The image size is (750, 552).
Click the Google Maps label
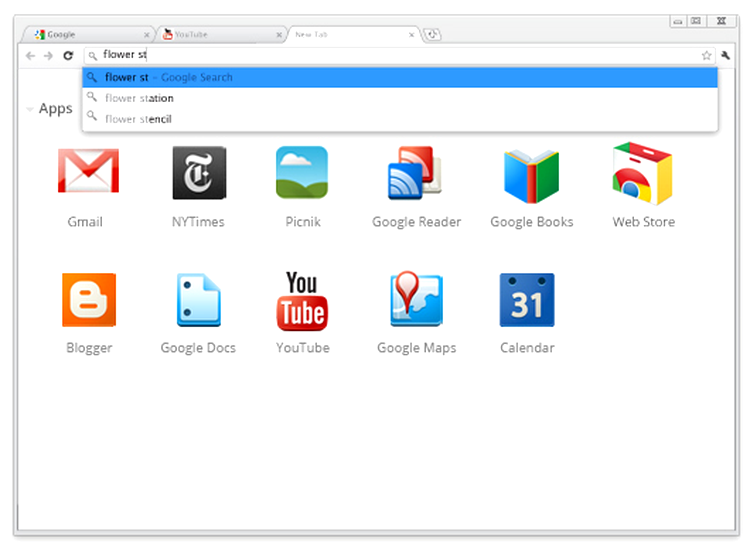pyautogui.click(x=416, y=348)
